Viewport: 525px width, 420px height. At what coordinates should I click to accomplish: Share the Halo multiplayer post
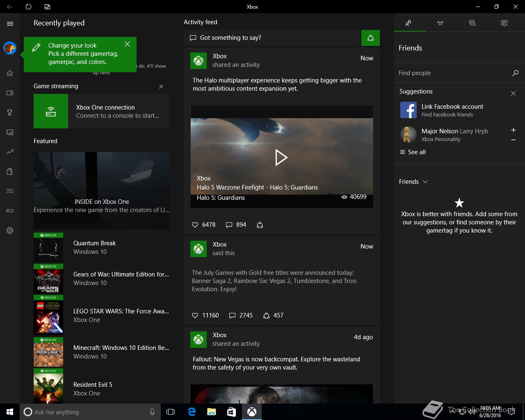pyautogui.click(x=260, y=225)
